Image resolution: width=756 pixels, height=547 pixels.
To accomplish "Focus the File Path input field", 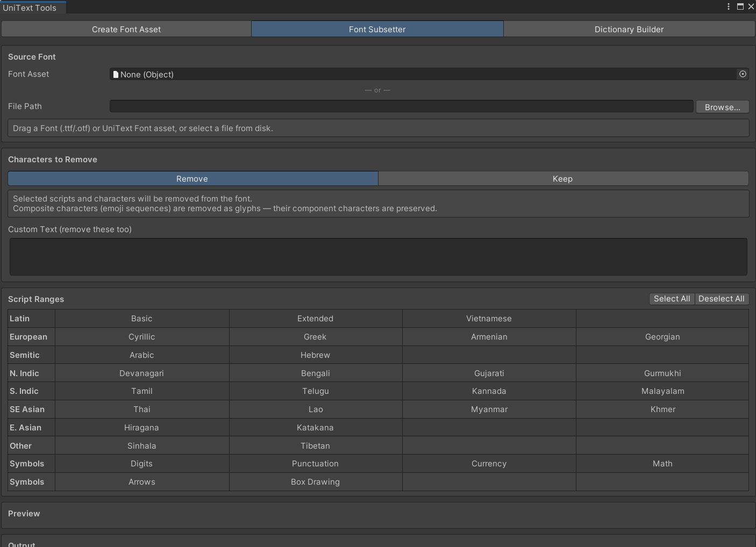I will tap(402, 106).
